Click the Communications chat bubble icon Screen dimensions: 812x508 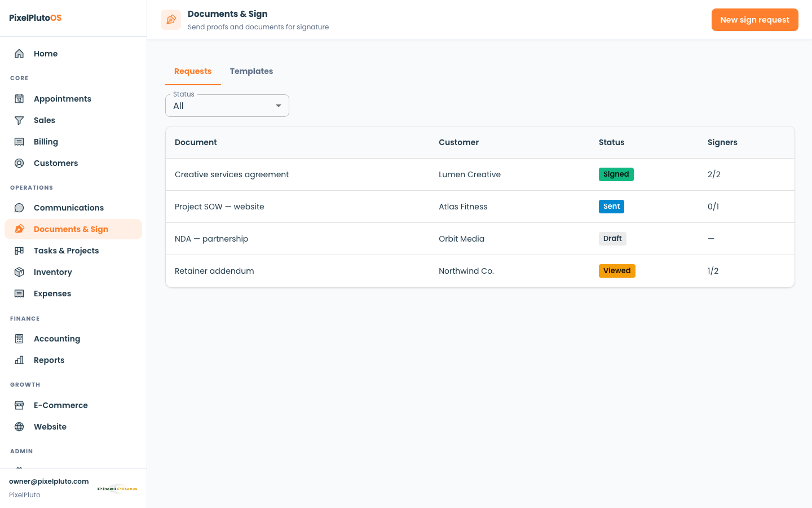(x=19, y=208)
